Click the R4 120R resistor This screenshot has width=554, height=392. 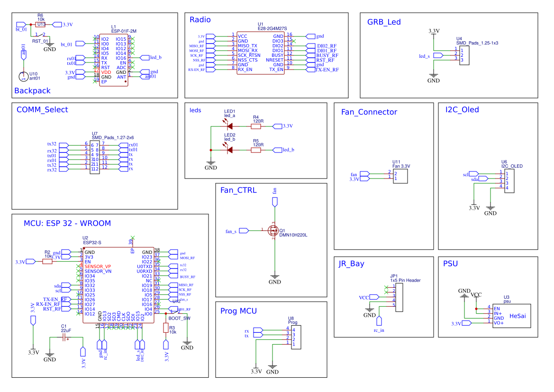256,126
